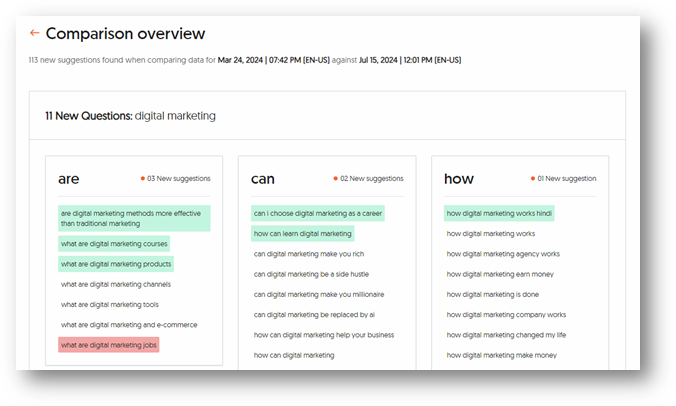Select 'what are digital marketing products' highlighted item
Screen dimensions: 676x406
[x=116, y=264]
